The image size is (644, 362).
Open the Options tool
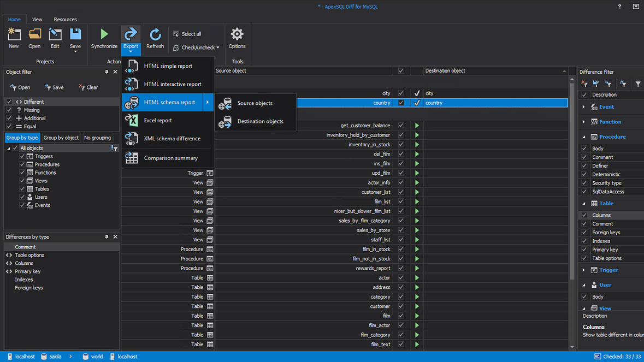click(237, 38)
